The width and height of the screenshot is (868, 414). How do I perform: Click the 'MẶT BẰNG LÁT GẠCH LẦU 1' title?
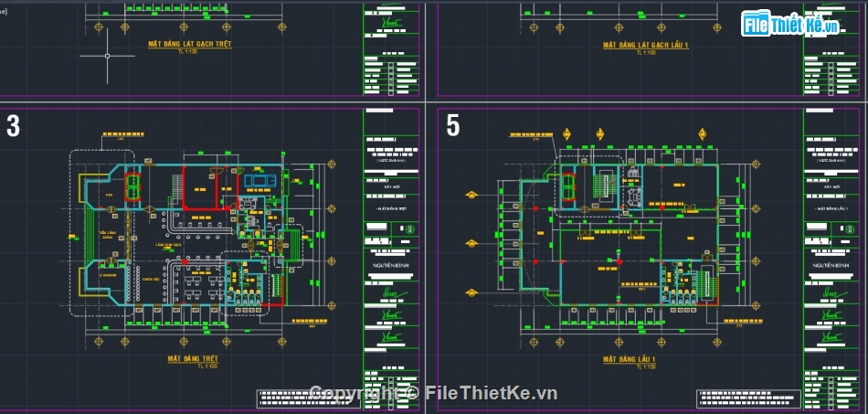(x=646, y=46)
